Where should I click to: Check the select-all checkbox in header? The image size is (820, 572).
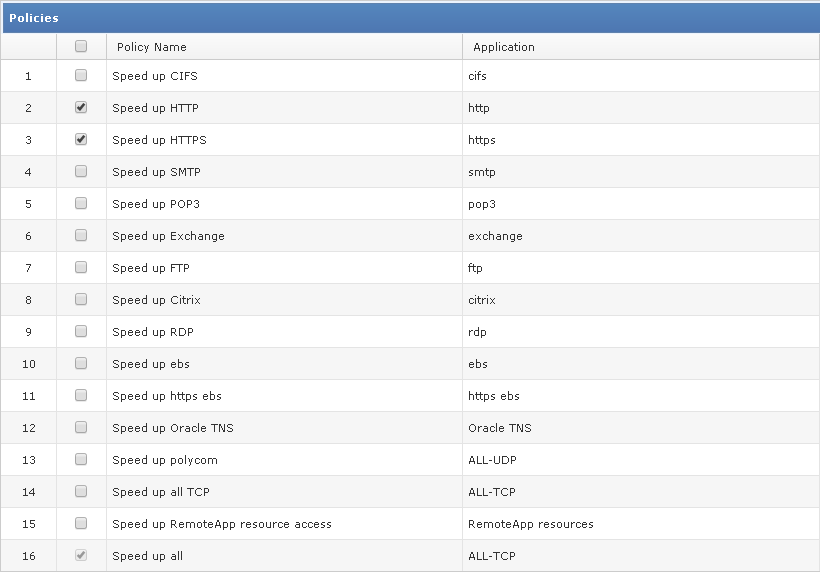point(81,46)
